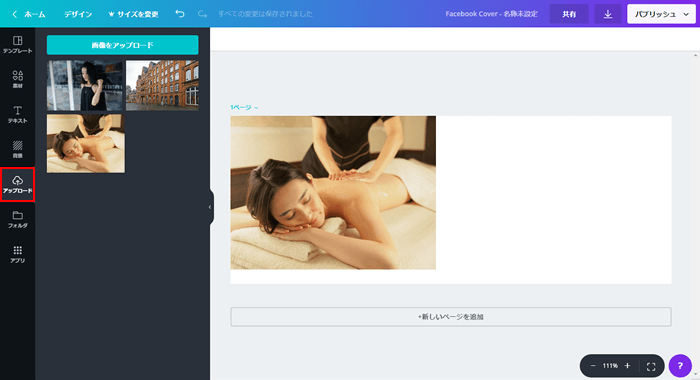Viewport: 700px width, 380px height.
Task: Open the Design (デザイン) menu
Action: (78, 14)
